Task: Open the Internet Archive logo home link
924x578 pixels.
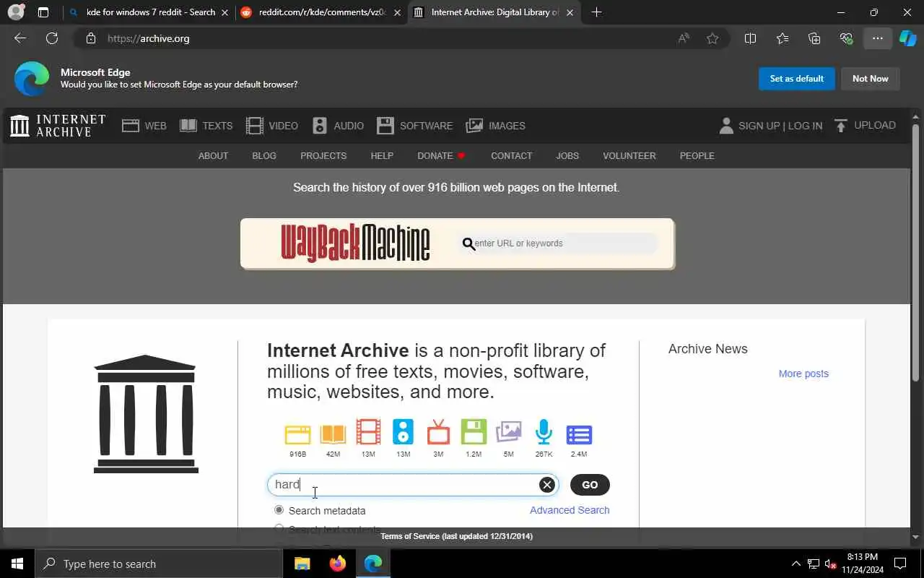Action: [x=58, y=126]
